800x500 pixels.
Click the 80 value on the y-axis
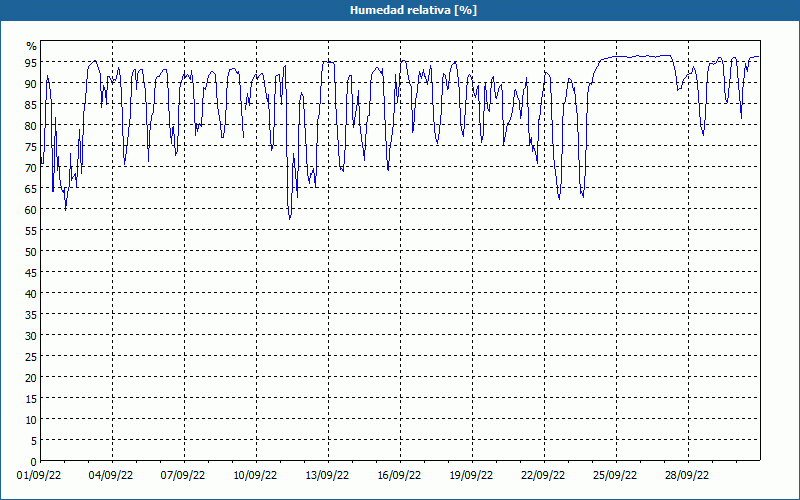31,126
